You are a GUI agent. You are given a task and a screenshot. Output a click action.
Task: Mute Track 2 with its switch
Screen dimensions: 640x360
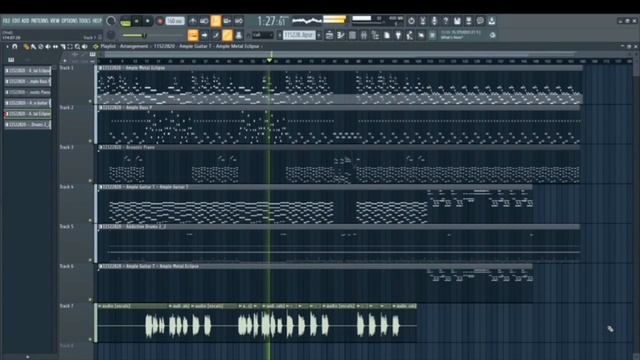[x=91, y=141]
